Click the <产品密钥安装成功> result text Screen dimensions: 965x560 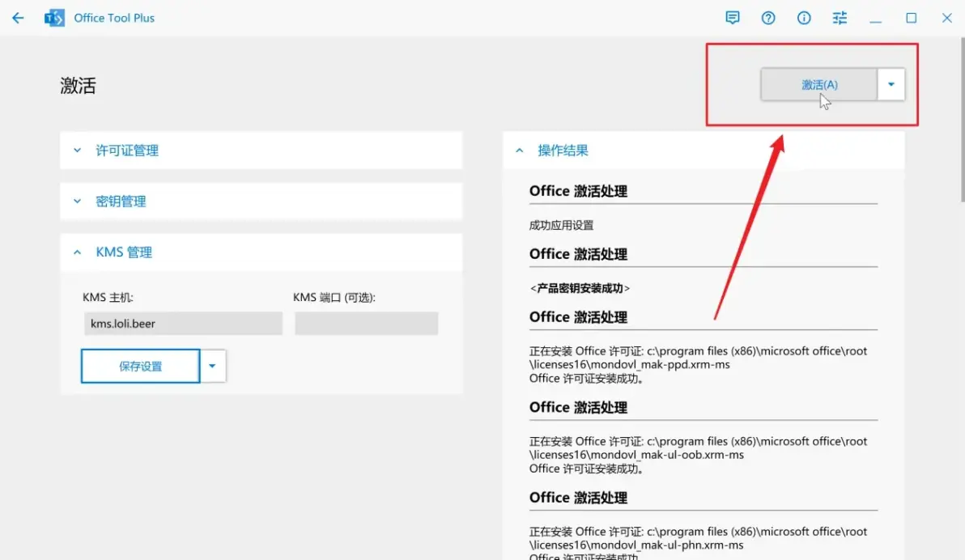click(x=580, y=288)
